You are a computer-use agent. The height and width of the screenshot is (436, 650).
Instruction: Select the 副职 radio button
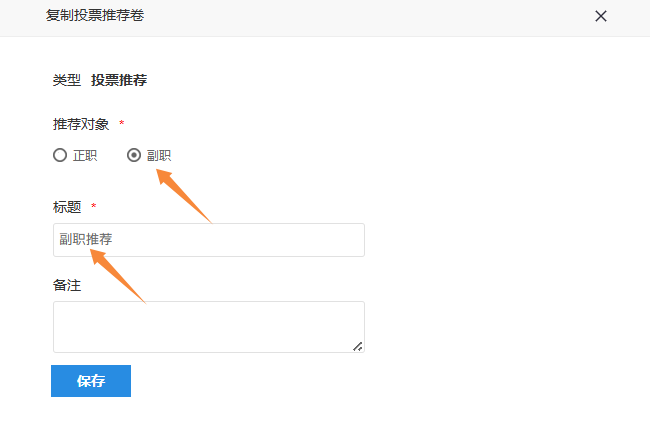coord(134,155)
